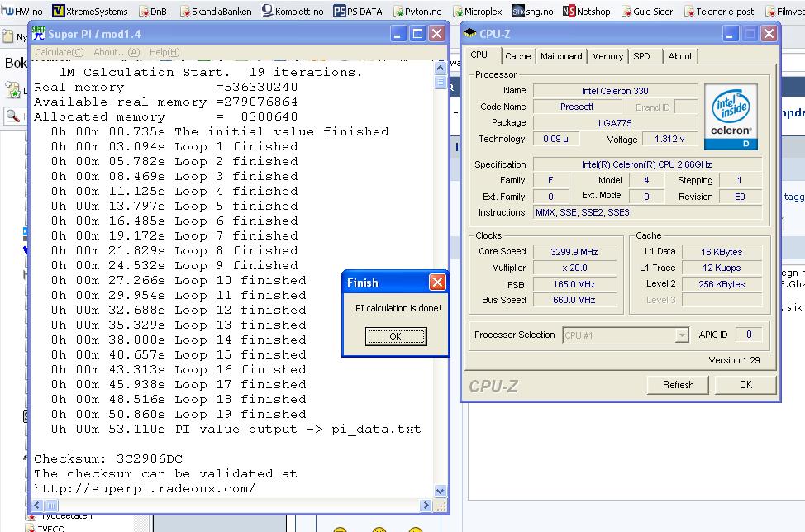Click right arrow of Super PI horizontal scrollbar
Viewport: 805px width, 532px height.
[425, 506]
